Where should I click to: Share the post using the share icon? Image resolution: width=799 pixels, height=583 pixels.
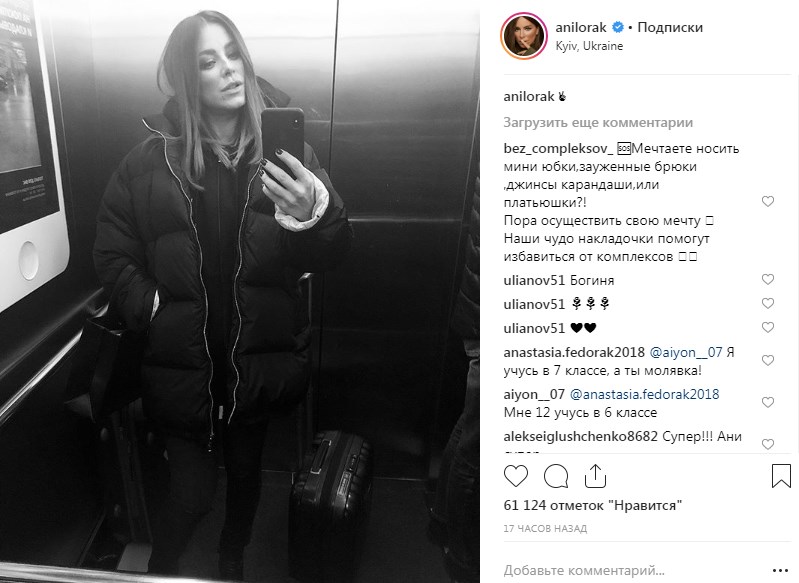[x=595, y=476]
